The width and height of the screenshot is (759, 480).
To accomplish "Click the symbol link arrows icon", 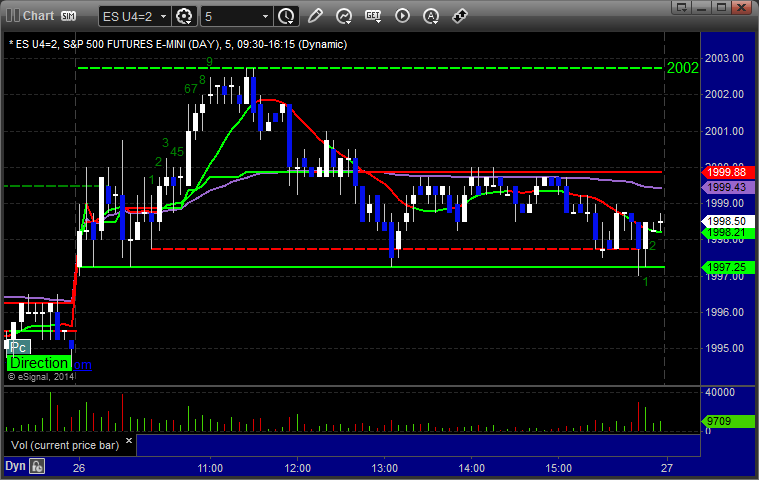I will tap(459, 16).
